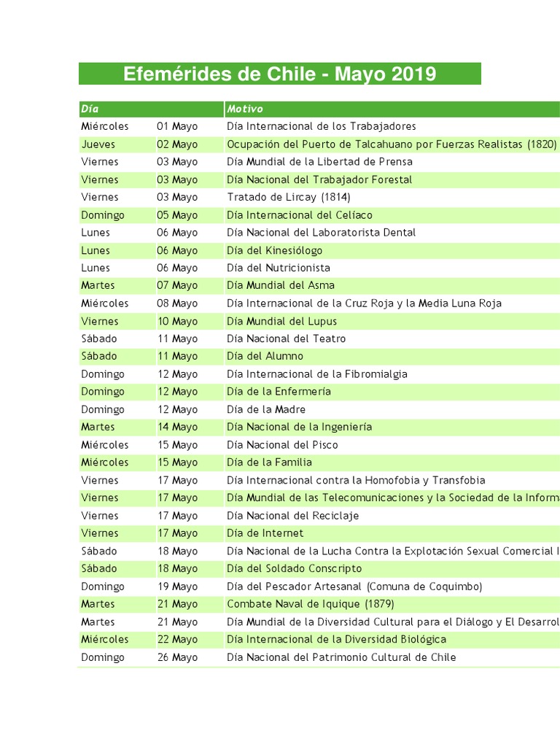Select 'Ocupación del Puerto de Talcahuano' row text
The image size is (560, 747).
pyautogui.click(x=392, y=144)
